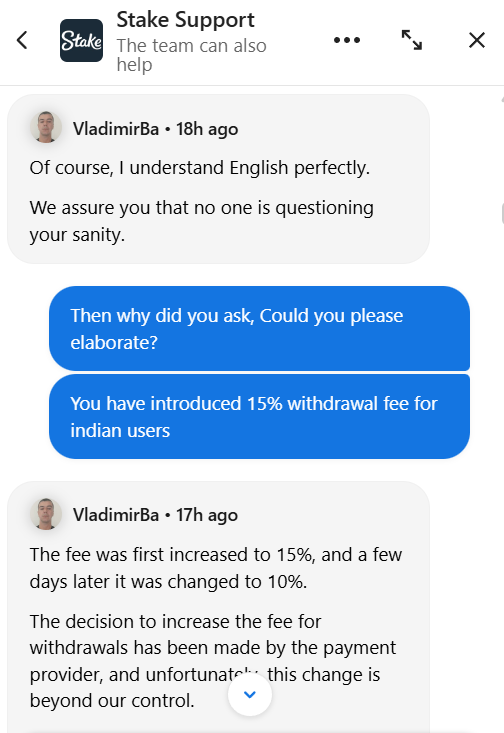Click the 'questioning your sanity' paragraph
The height and width of the screenshot is (733, 504).
click(x=202, y=221)
